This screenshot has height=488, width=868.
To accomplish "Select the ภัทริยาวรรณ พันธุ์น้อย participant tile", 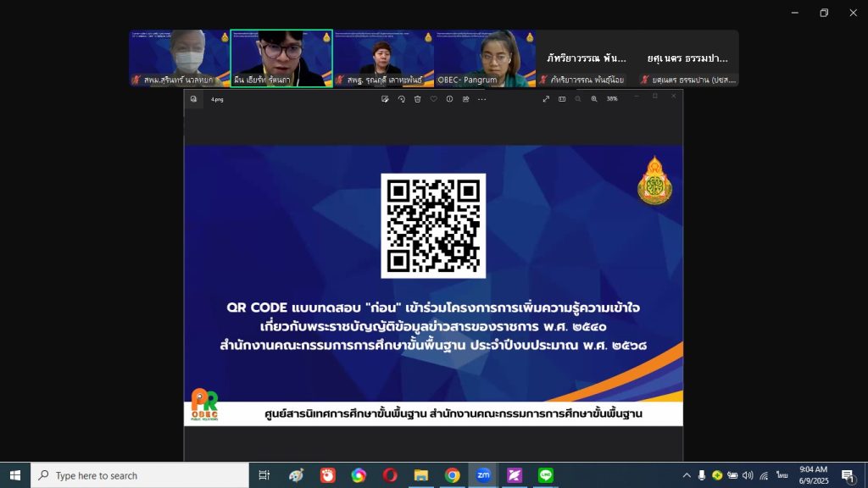I will [587, 58].
